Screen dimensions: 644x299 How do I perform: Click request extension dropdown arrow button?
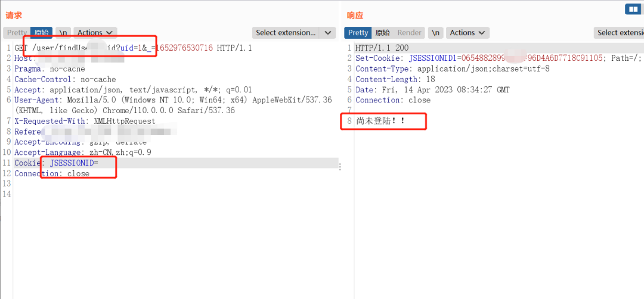(328, 33)
